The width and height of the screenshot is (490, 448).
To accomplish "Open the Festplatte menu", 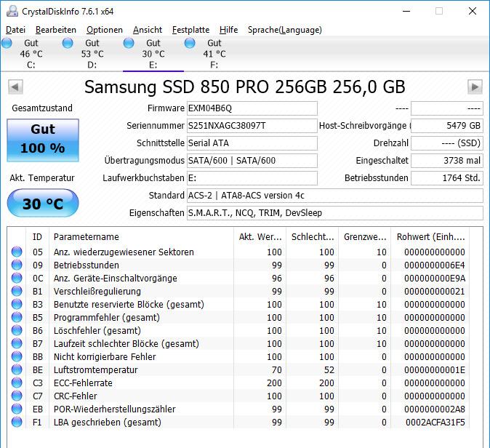I will point(191,30).
